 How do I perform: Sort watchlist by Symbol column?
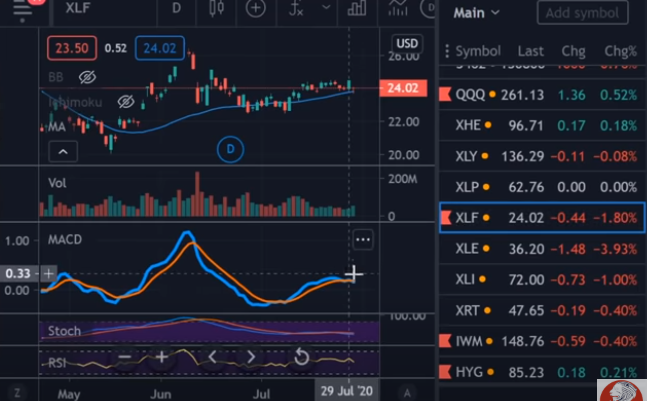(478, 51)
